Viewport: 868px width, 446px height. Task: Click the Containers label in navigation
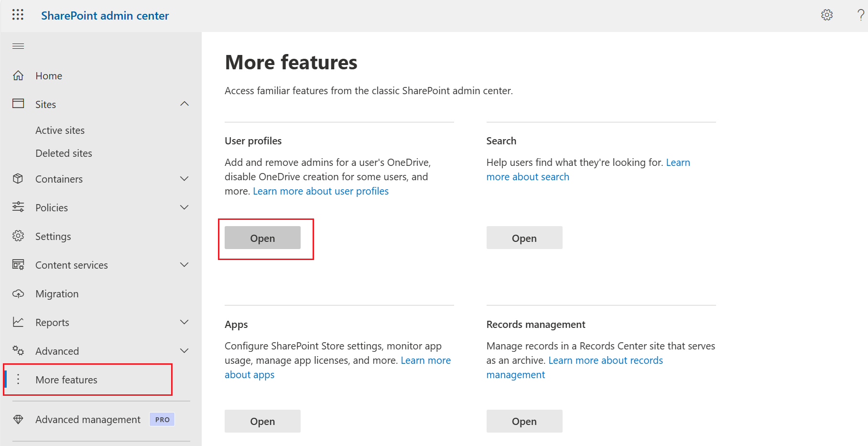click(59, 179)
